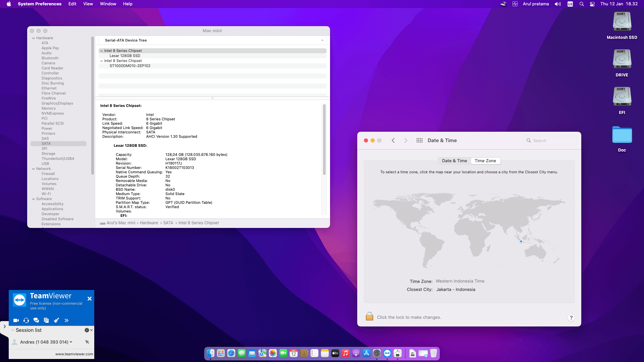644x362 pixels.
Task: Start video in TeamViewer panel
Action: pos(16,320)
